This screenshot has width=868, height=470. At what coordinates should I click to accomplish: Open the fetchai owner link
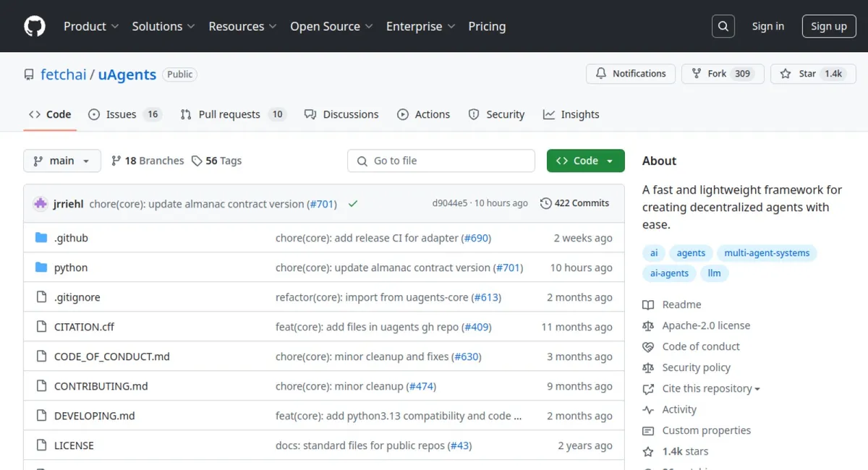[64, 74]
